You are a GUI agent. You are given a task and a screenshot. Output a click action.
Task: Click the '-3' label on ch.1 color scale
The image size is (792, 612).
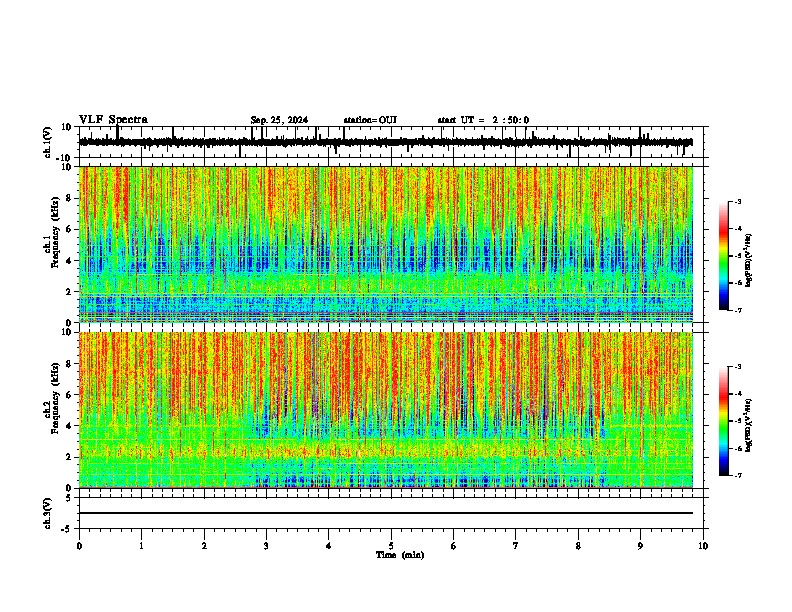[737, 202]
